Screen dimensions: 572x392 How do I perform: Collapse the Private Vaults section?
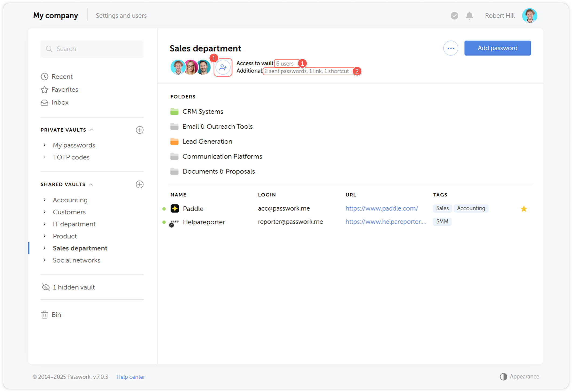click(92, 130)
